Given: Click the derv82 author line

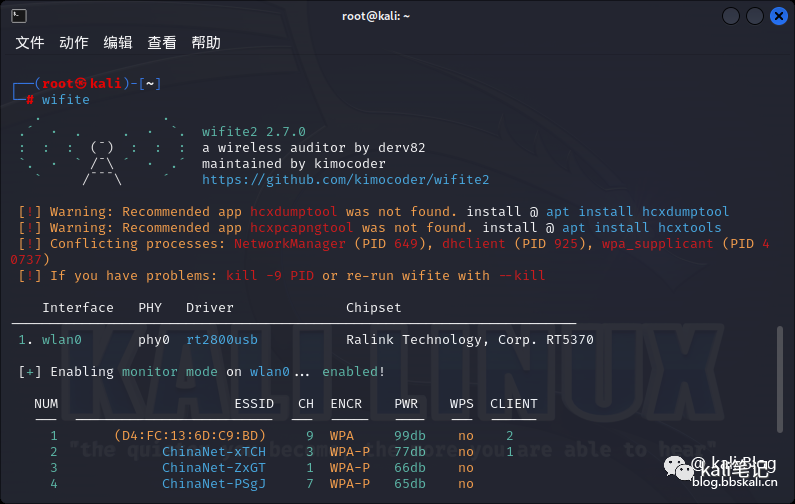Looking at the screenshot, I should (x=313, y=148).
